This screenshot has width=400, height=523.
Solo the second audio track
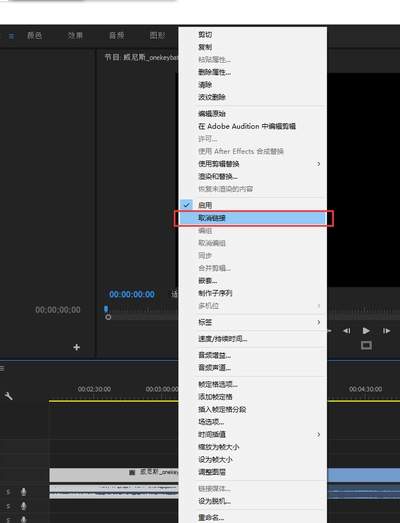pos(8,506)
